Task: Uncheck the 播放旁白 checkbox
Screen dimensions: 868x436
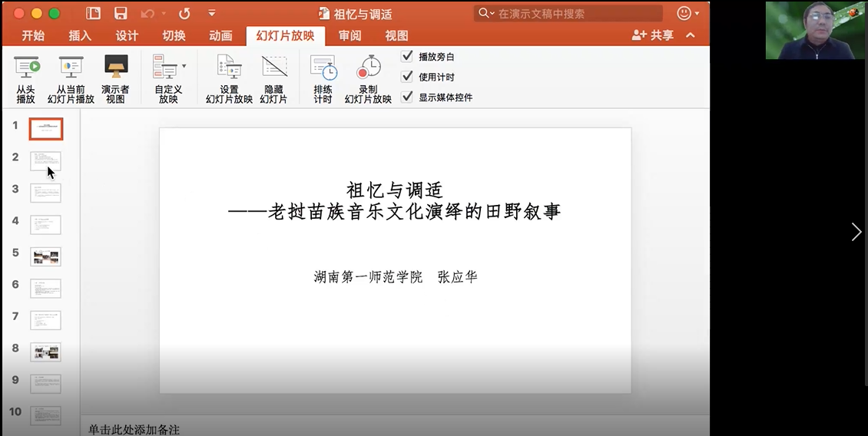Action: (407, 56)
